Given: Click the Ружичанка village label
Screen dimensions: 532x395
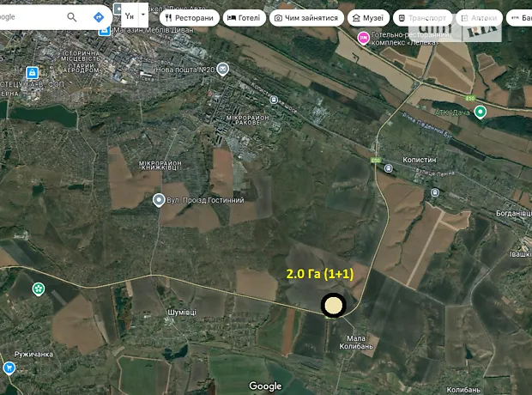Looking at the screenshot, I should click(x=33, y=355).
